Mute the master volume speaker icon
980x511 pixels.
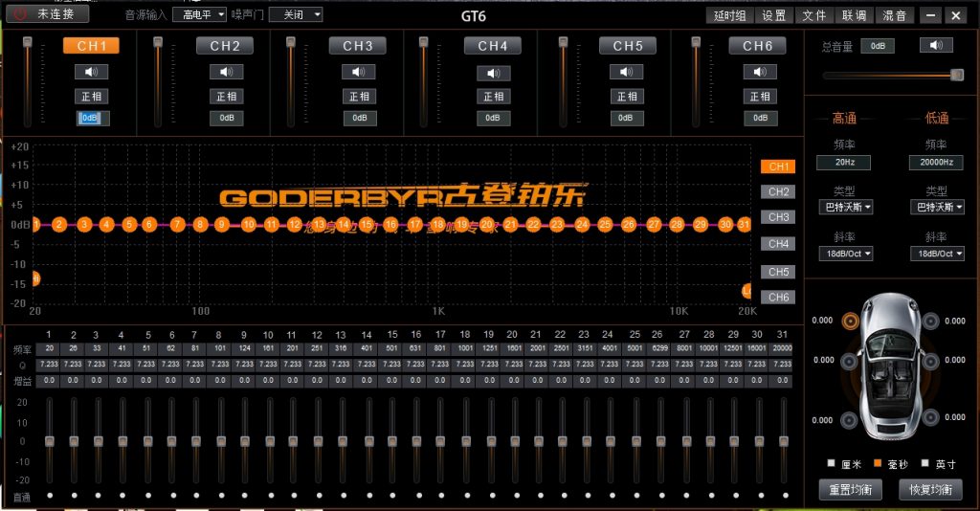936,45
